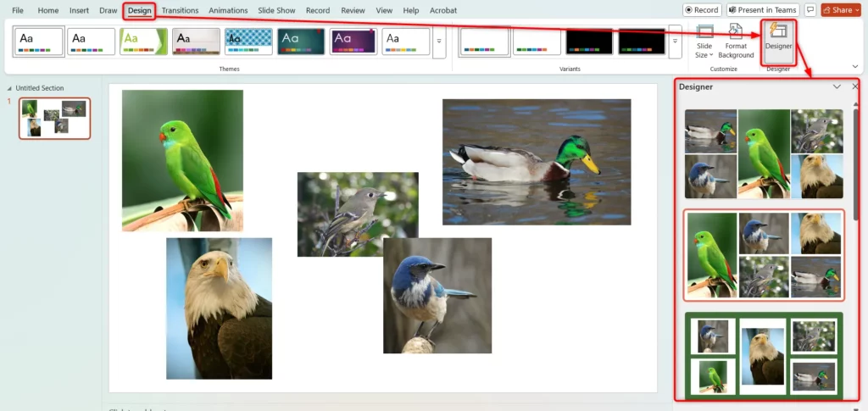Click the comments icon beside Share
The width and height of the screenshot is (868, 411).
pyautogui.click(x=810, y=10)
